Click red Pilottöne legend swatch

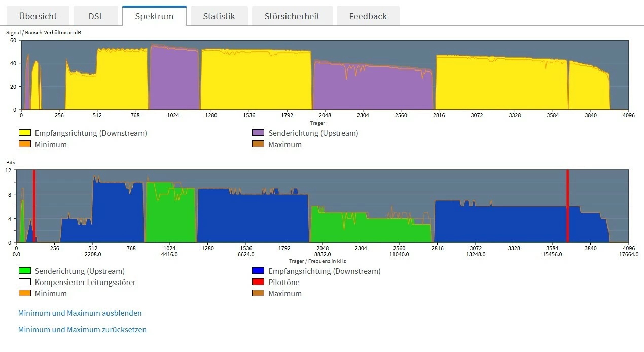click(x=258, y=283)
